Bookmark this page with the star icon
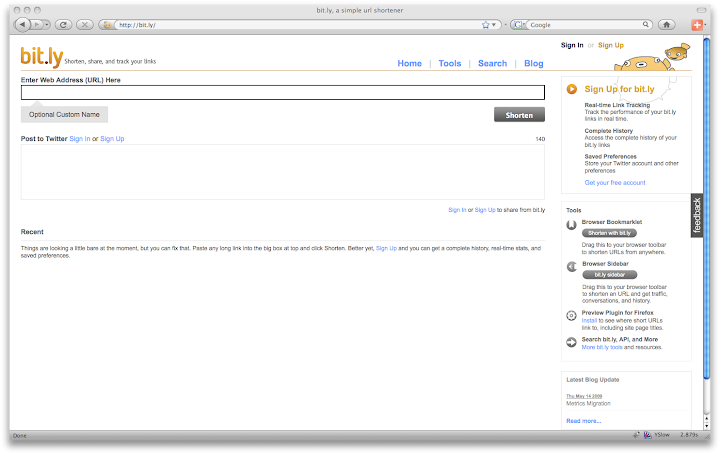The width and height of the screenshot is (720, 454). point(485,25)
